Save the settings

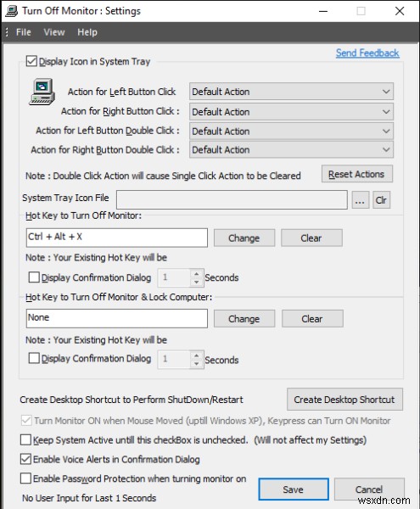coord(294,489)
